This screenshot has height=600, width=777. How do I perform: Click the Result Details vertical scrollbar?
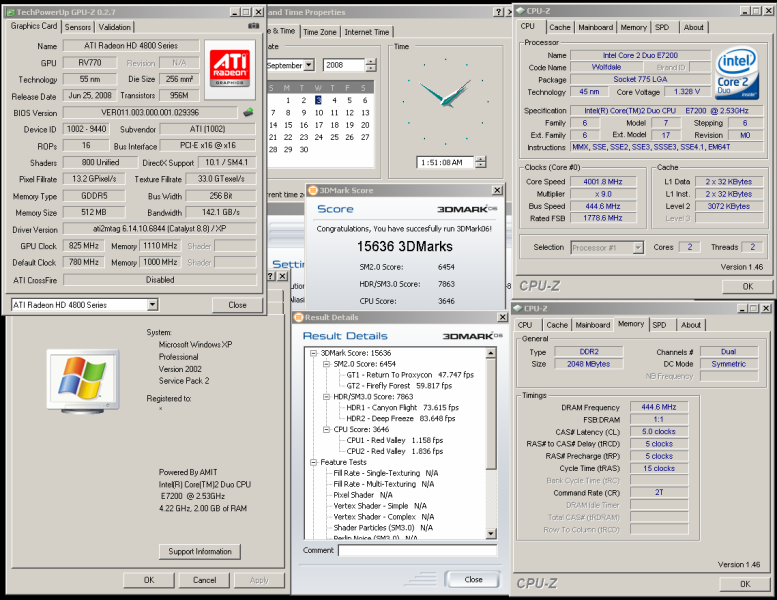pos(491,444)
